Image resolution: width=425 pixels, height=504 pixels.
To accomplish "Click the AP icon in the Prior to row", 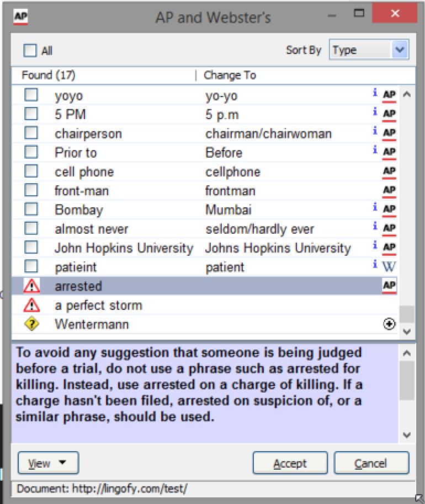I will [389, 152].
